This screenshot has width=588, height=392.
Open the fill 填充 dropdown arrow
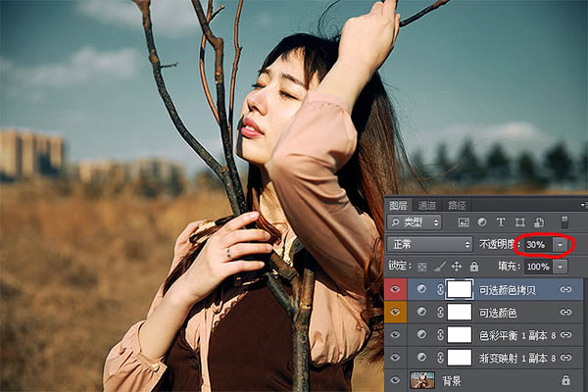tap(560, 266)
